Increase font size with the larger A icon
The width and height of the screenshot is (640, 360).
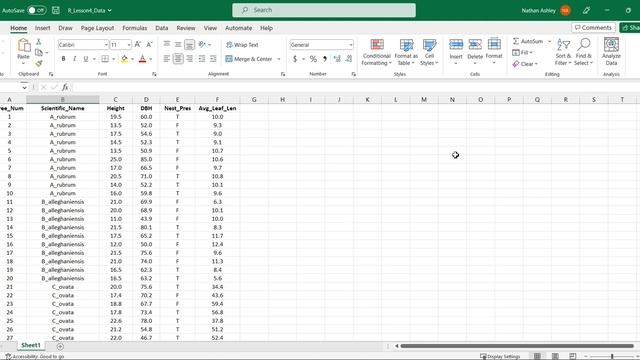[138, 44]
